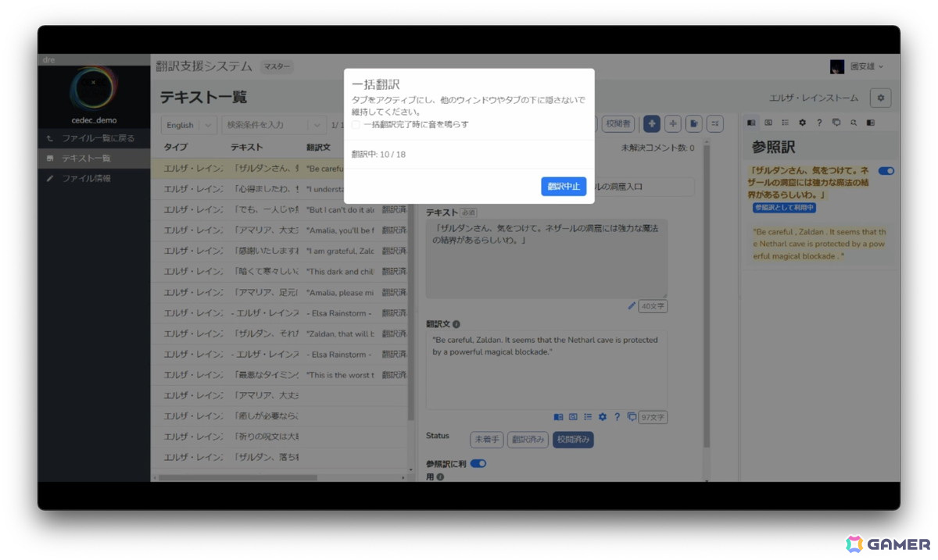Image resolution: width=938 pixels, height=560 pixels.
Task: Select row with "Zaldan, that will b translation
Action: 280,334
